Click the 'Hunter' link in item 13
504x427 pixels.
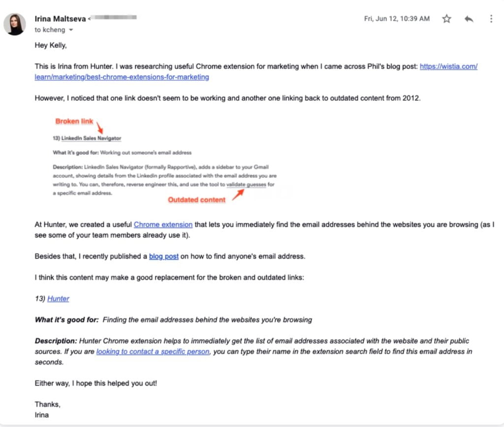point(58,299)
